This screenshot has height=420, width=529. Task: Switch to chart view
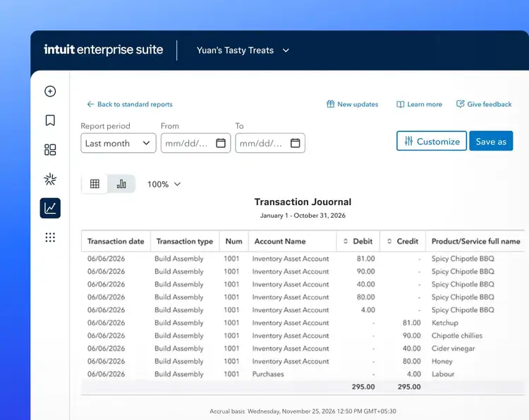tap(121, 184)
